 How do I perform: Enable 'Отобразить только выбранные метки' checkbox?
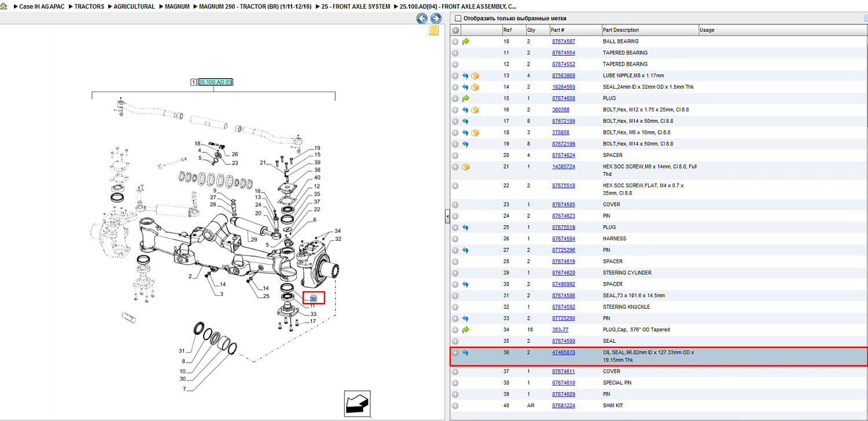(x=458, y=19)
